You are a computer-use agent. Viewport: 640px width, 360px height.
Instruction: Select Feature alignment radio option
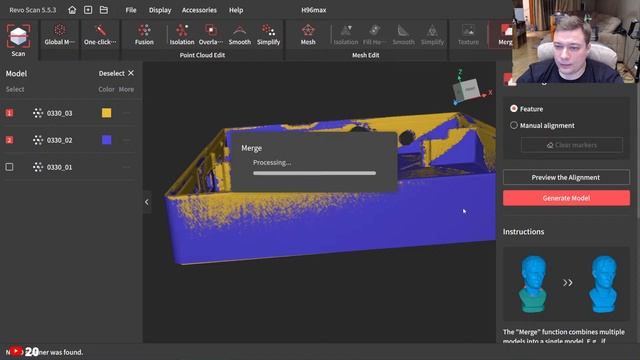pyautogui.click(x=514, y=109)
